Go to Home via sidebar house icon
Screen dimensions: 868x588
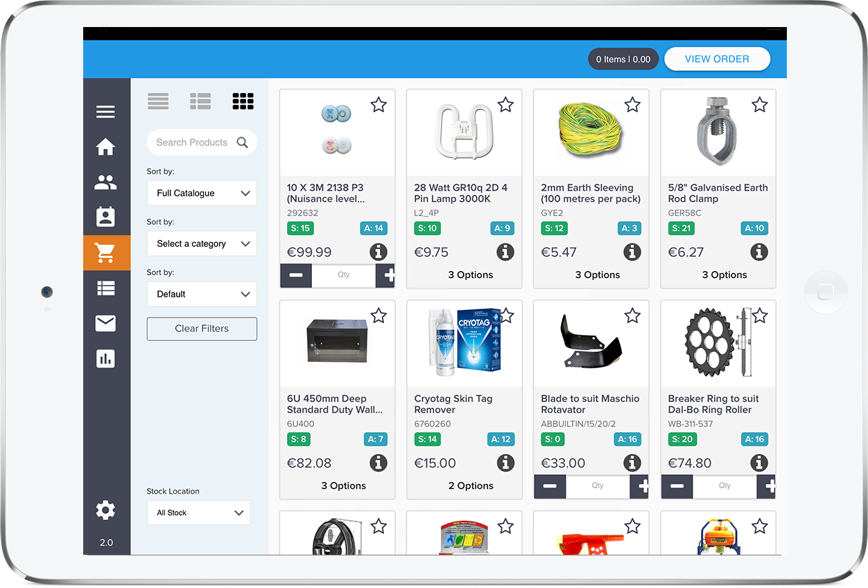pyautogui.click(x=105, y=147)
